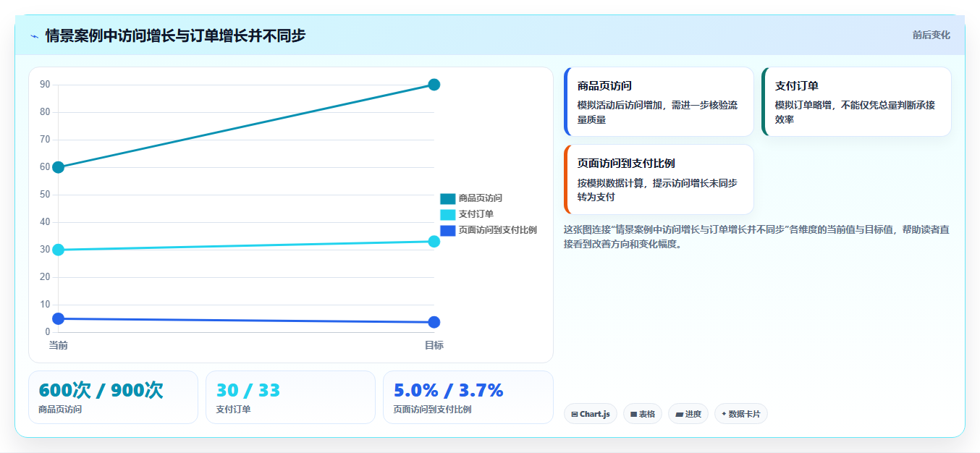Click 支付订单 data point at 当前

tap(59, 250)
